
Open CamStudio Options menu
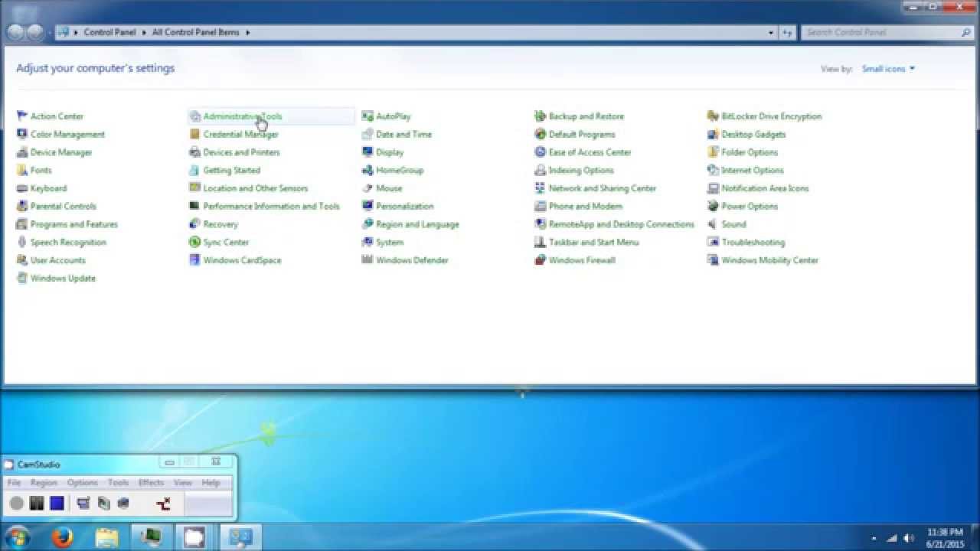pos(83,483)
